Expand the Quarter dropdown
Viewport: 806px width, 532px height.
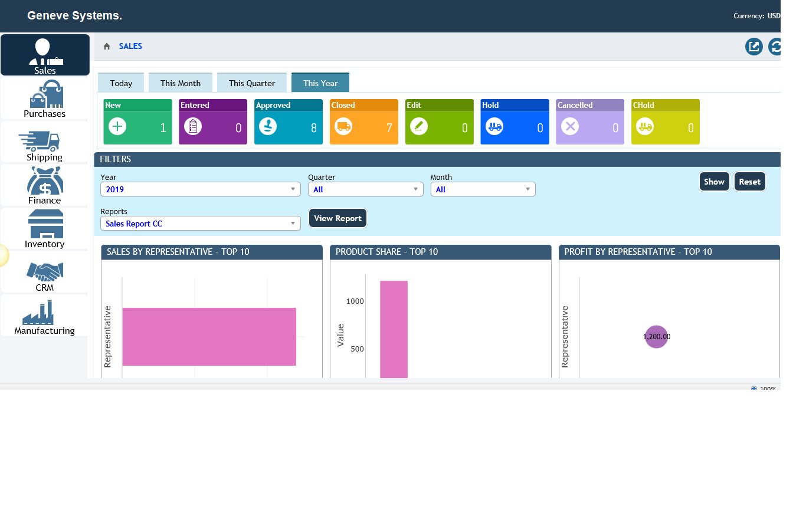[x=365, y=189]
